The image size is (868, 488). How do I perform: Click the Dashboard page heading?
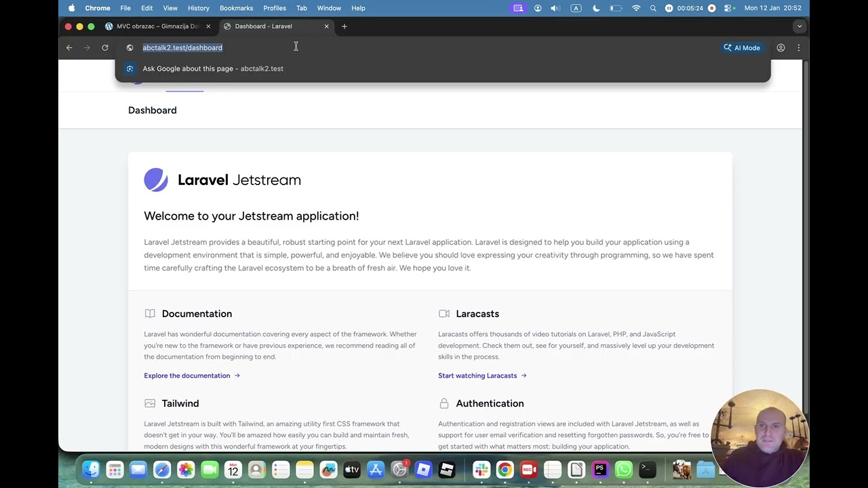pyautogui.click(x=153, y=110)
